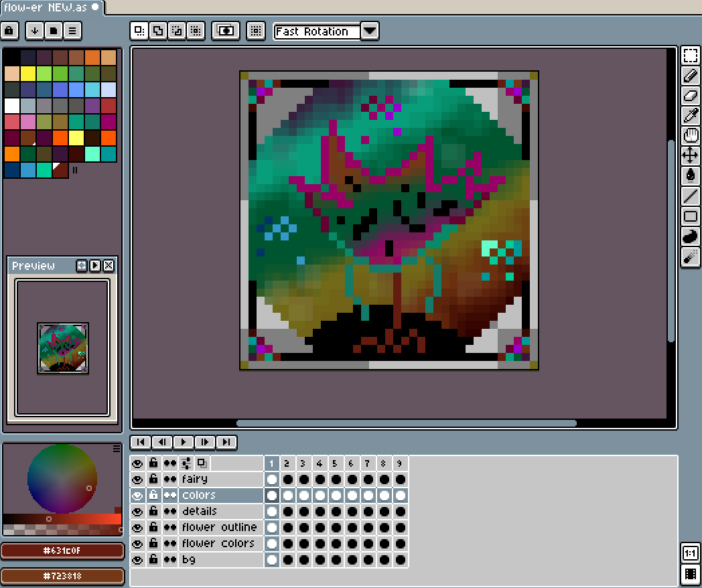Pick a hue on the color wheel

click(x=62, y=479)
